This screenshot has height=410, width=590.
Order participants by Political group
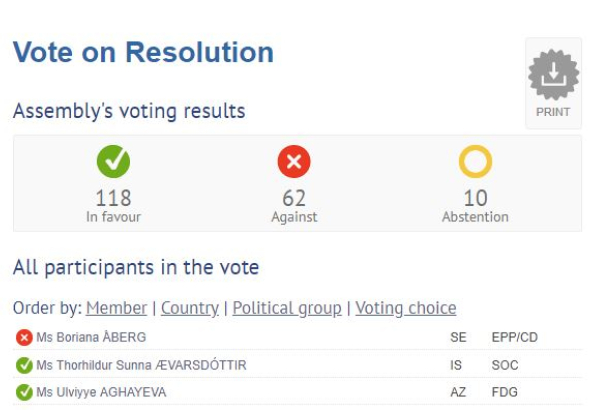tap(287, 308)
